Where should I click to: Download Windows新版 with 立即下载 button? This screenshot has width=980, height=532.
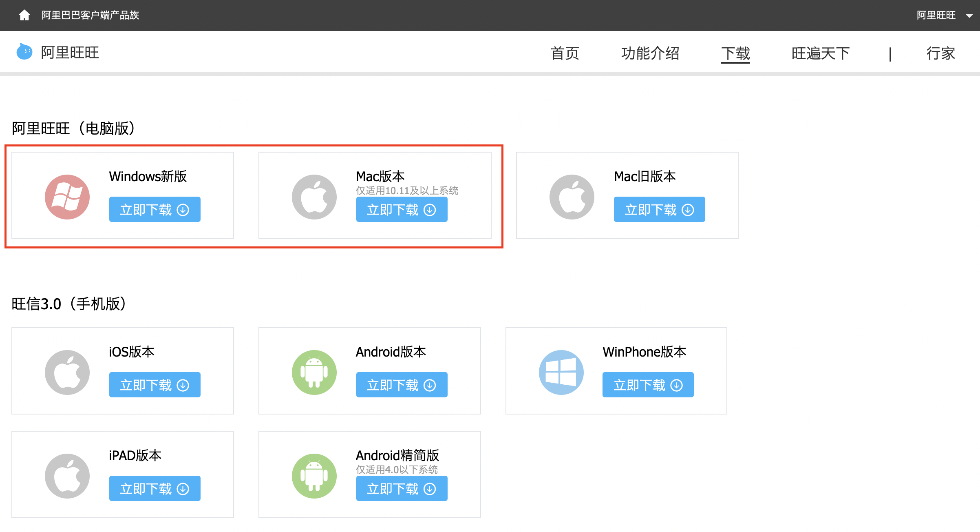155,209
